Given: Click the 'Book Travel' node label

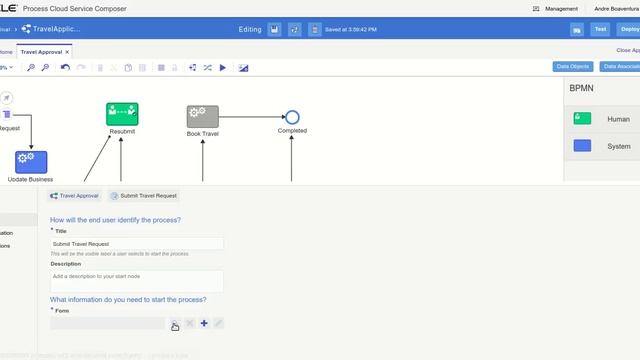Looking at the screenshot, I should tap(202, 134).
